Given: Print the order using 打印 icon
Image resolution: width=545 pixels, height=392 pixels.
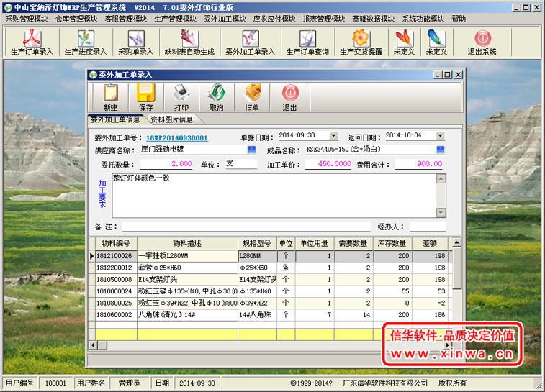Looking at the screenshot, I should (181, 98).
